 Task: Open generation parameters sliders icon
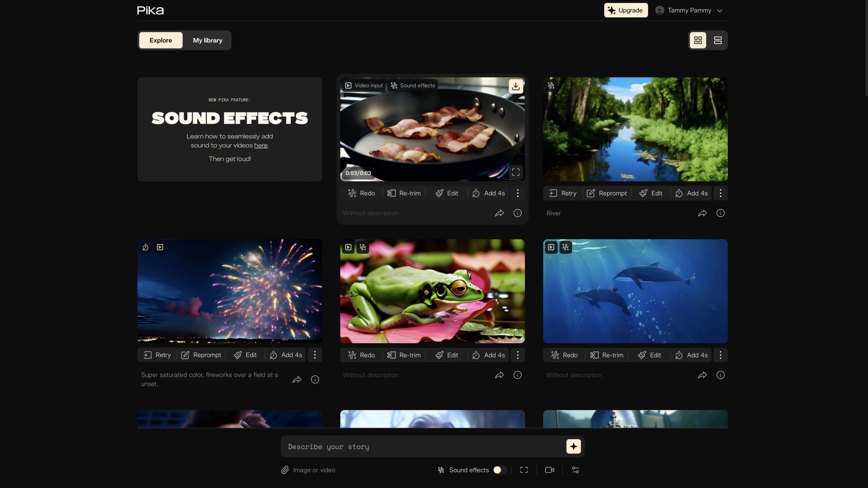(x=575, y=470)
